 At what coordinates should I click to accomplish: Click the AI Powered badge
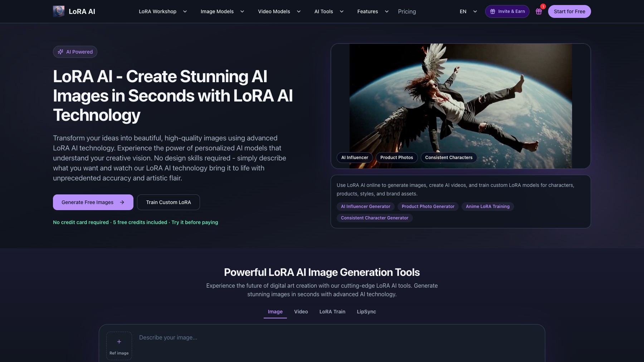click(75, 52)
